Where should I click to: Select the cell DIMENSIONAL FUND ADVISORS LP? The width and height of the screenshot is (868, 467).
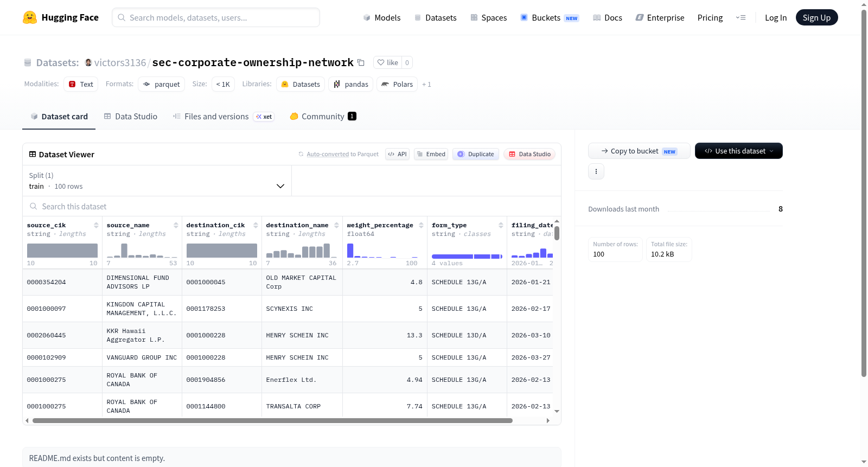[x=142, y=282]
